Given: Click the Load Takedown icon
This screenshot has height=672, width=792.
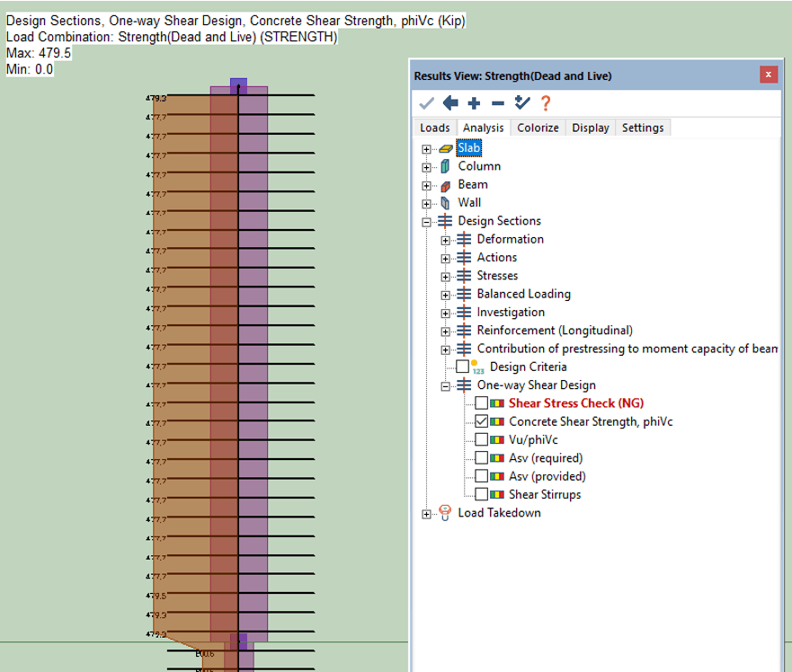Looking at the screenshot, I should [445, 513].
